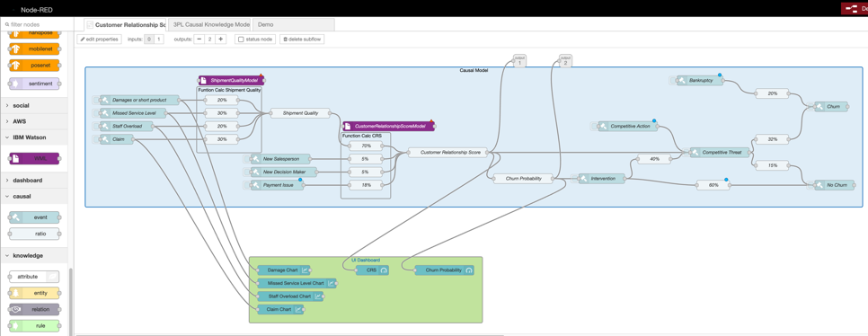Click the CRS gauge node

tap(372, 270)
